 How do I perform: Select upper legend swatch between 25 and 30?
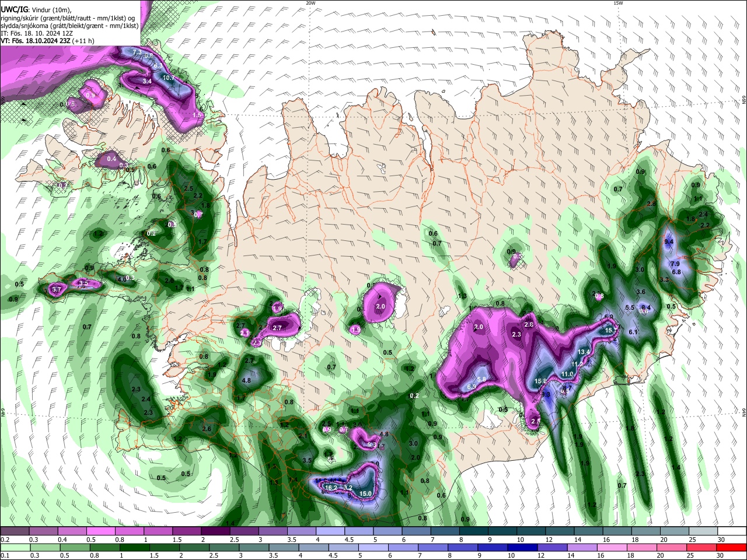702,531
